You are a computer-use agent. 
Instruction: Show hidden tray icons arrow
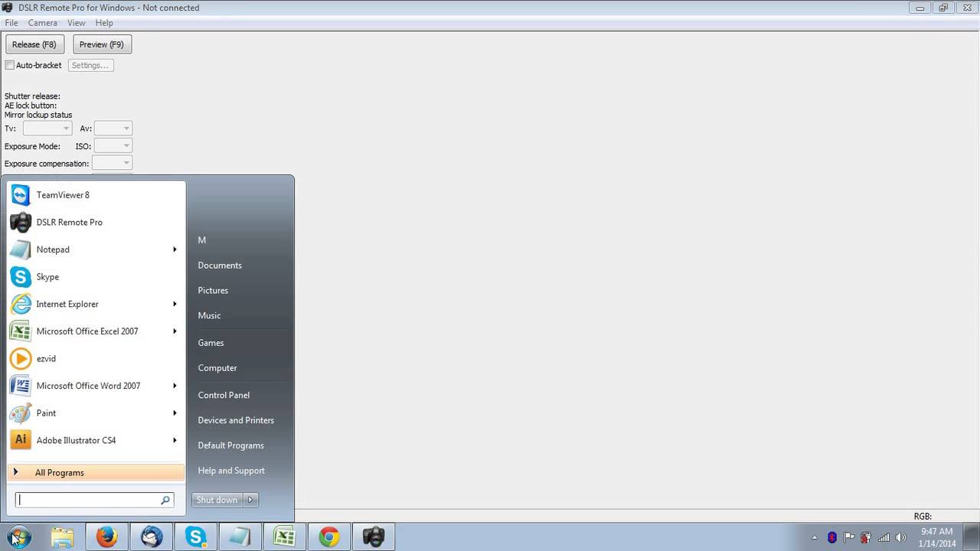816,537
